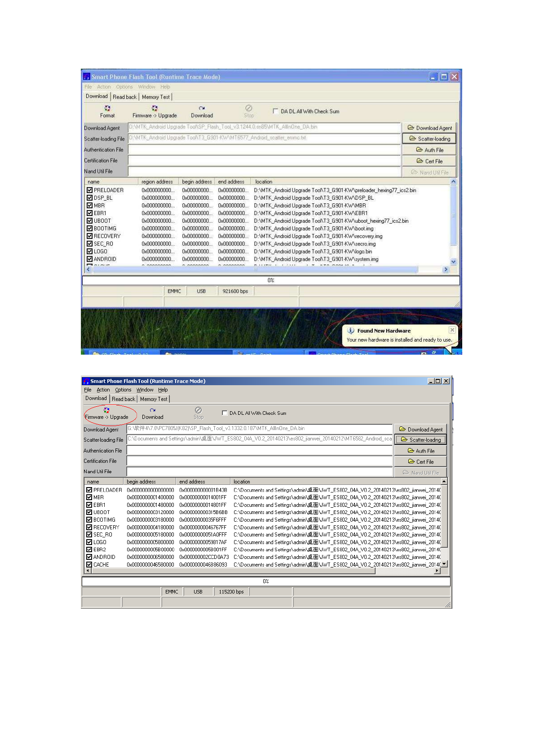Click scroll-up arrow of lower window list
Screen dimensions: 535x756
[444, 481]
